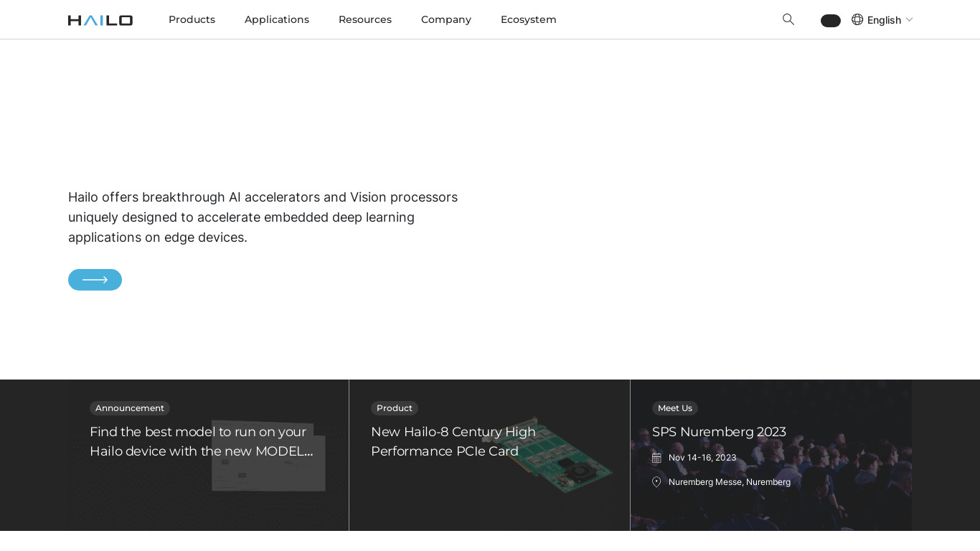Expand the English language dropdown chevron
This screenshot has height=551, width=980.
pyautogui.click(x=909, y=19)
